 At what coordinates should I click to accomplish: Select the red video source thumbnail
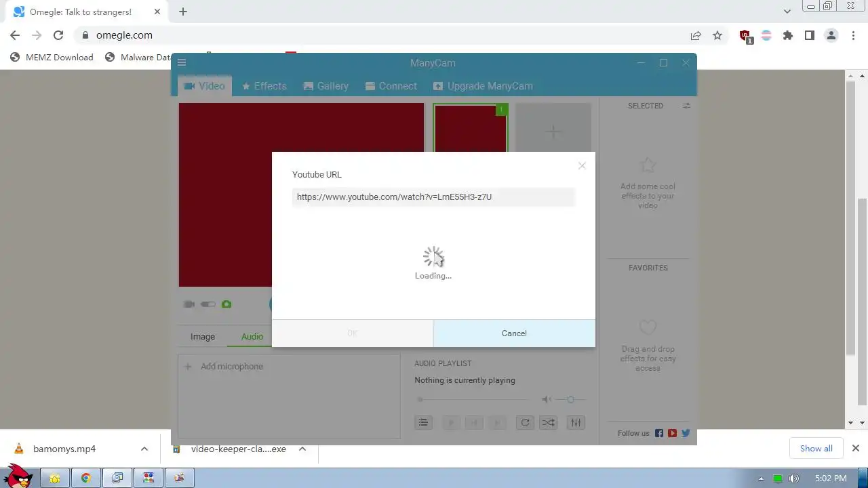pyautogui.click(x=471, y=128)
